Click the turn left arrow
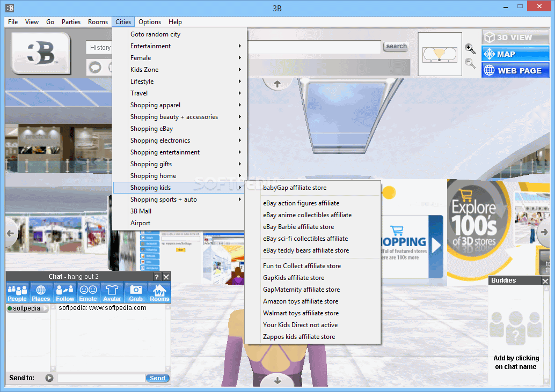 [x=11, y=233]
